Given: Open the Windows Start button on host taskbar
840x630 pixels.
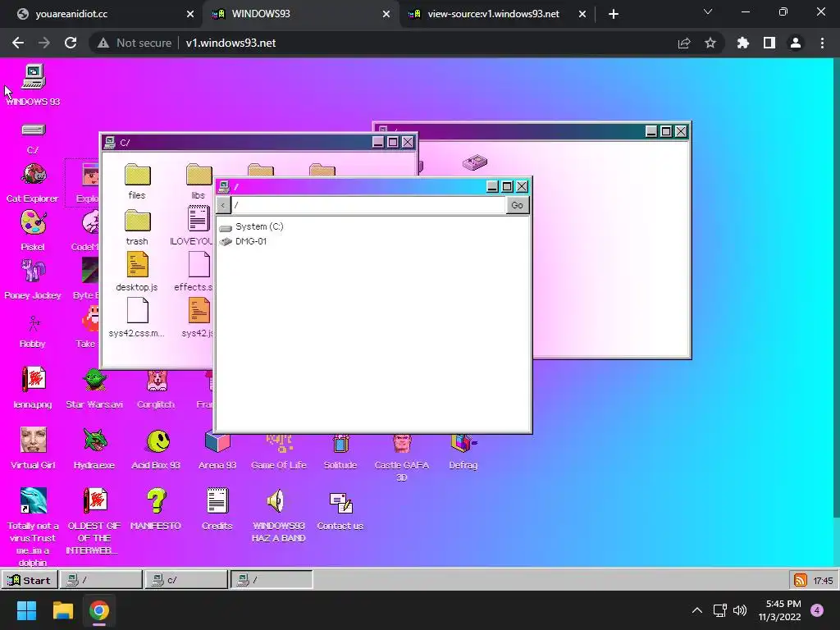Looking at the screenshot, I should (26, 610).
